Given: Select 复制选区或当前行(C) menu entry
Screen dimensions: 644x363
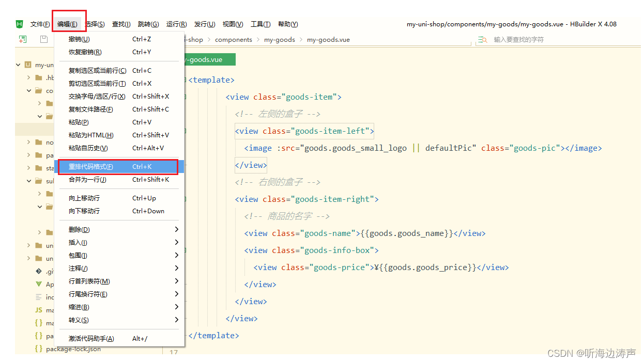Looking at the screenshot, I should [119, 71].
